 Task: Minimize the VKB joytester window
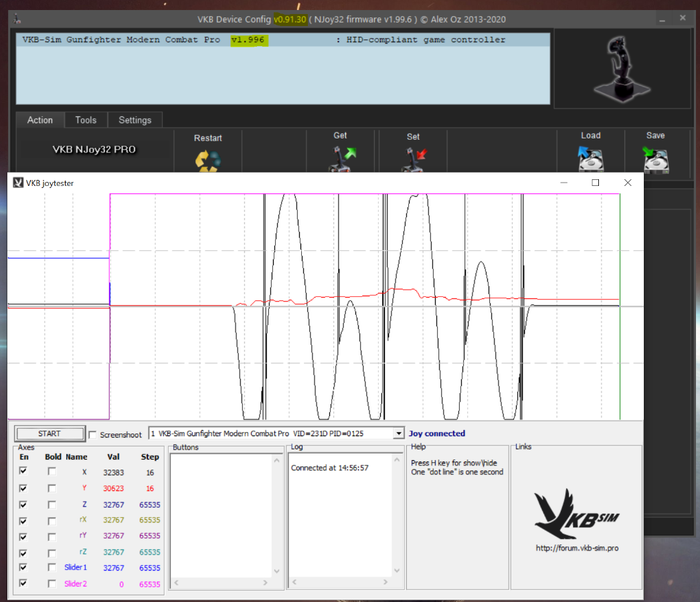[x=564, y=183]
